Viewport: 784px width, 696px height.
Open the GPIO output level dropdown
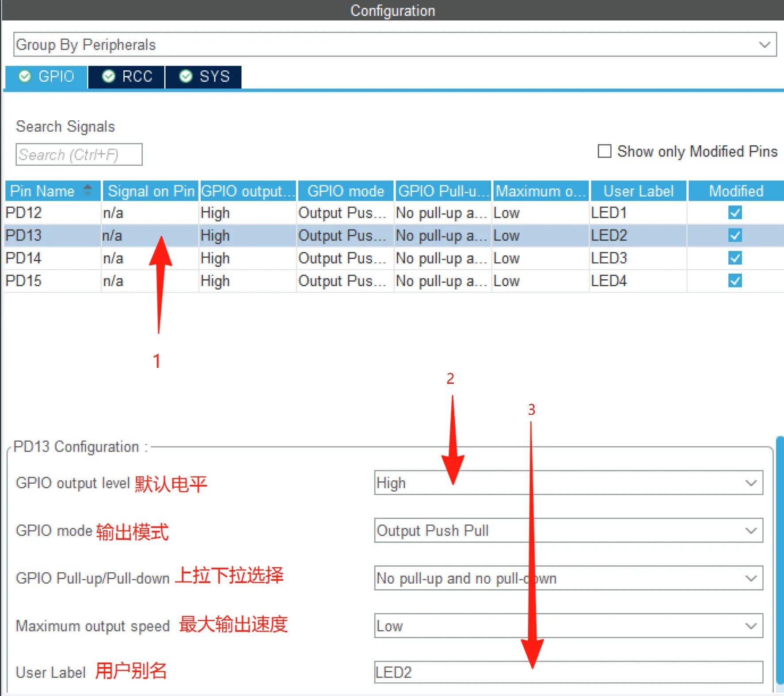pyautogui.click(x=750, y=483)
